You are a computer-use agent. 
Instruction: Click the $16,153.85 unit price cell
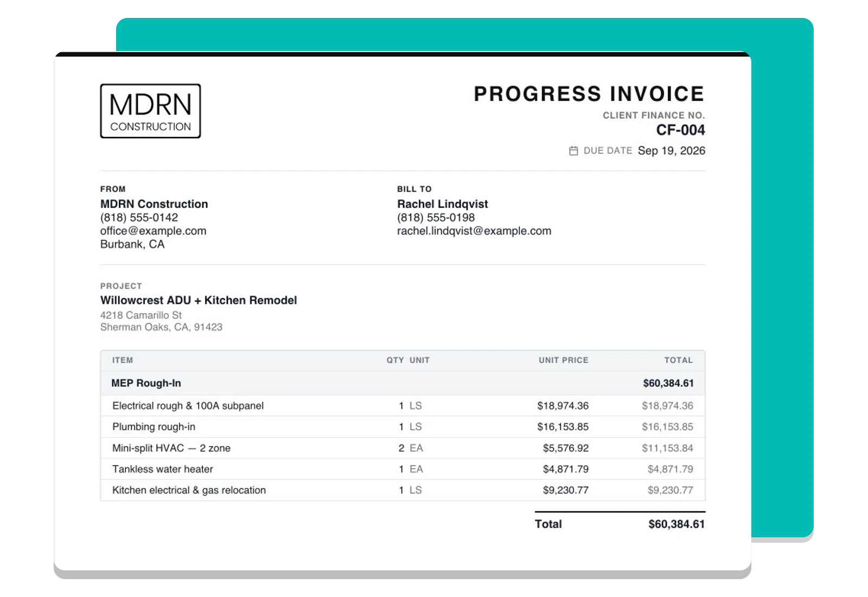point(563,427)
